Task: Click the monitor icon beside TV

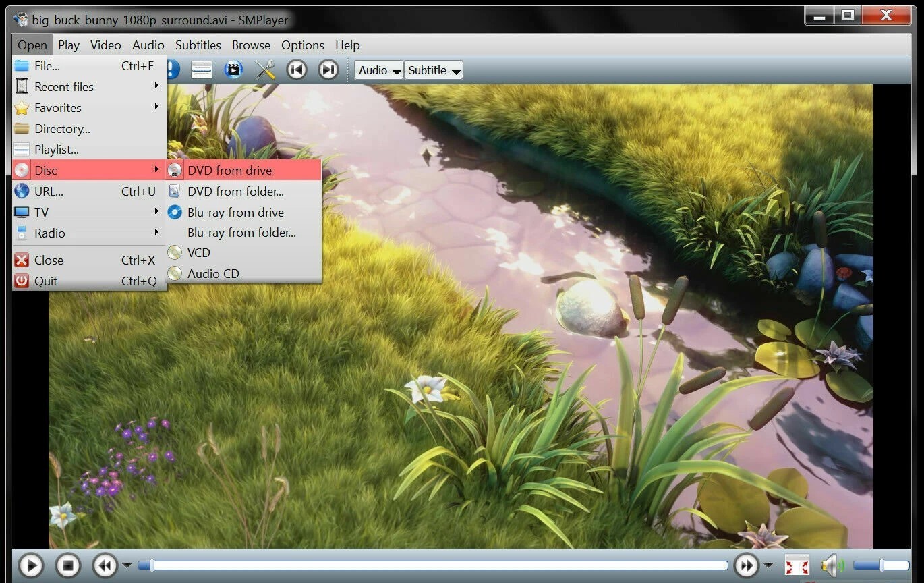Action: [x=22, y=212]
